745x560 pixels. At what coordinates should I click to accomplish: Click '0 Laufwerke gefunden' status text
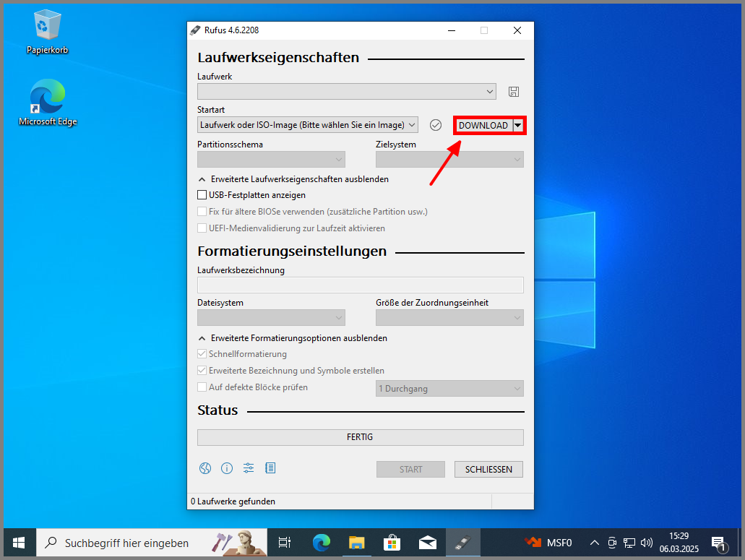pos(233,501)
